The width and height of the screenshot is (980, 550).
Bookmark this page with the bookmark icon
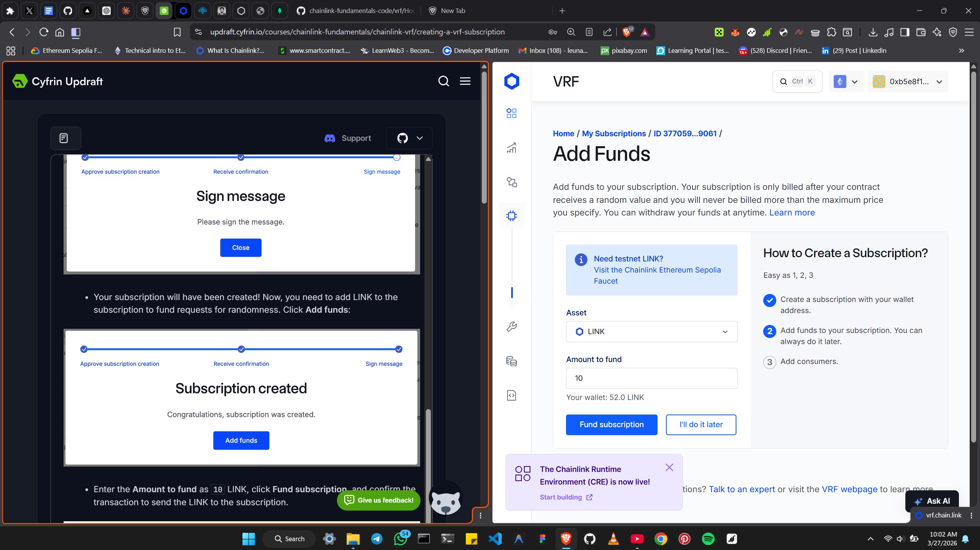tap(177, 32)
